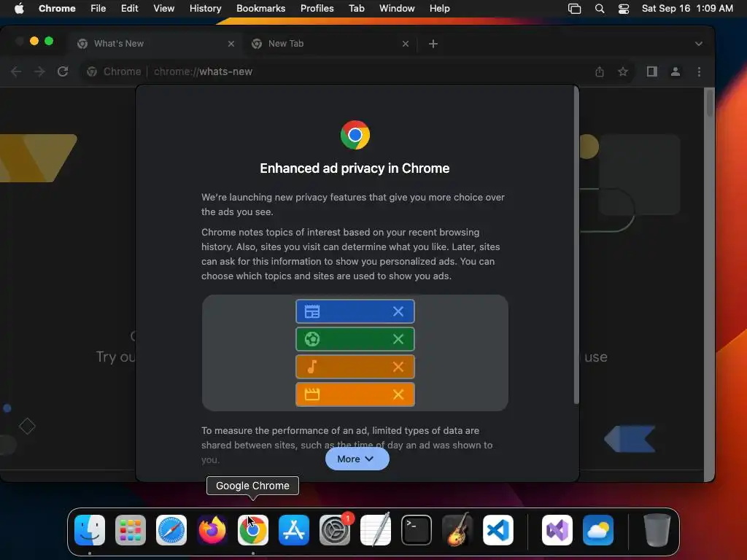Click the page scrollbar at window edge
The width and height of the screenshot is (747, 560).
tap(710, 102)
